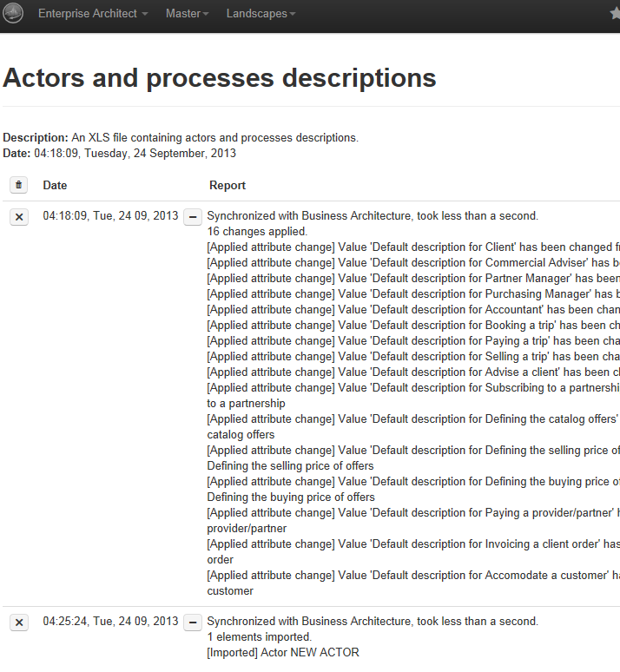
Task: Click the Report column header
Action: (228, 185)
